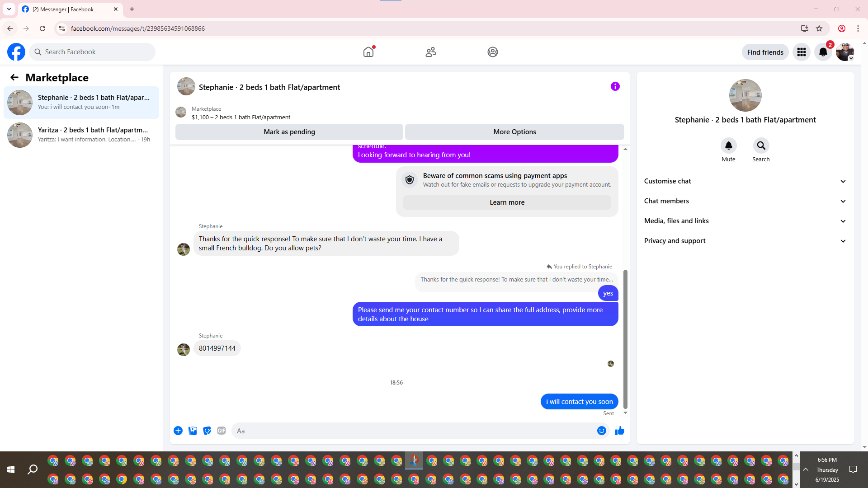Go to the Home feed icon
Screen dimensions: 868x488
(369, 52)
